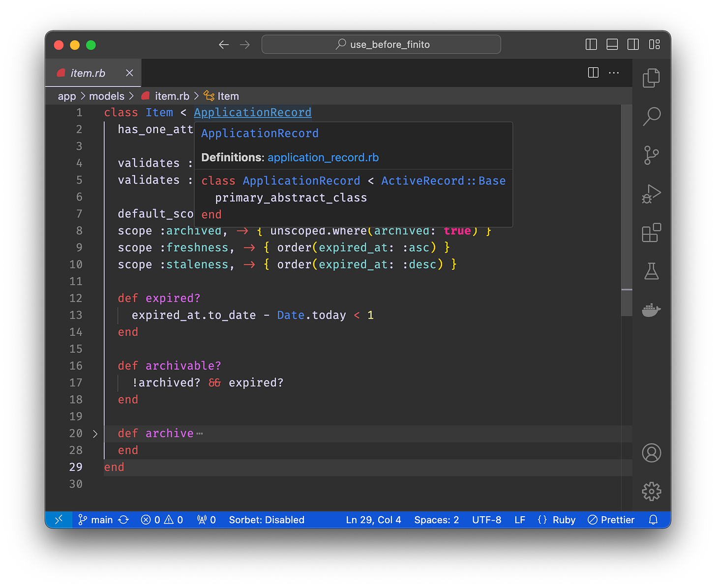The image size is (716, 588).
Task: Open notifications from the bell icon
Action: point(654,519)
